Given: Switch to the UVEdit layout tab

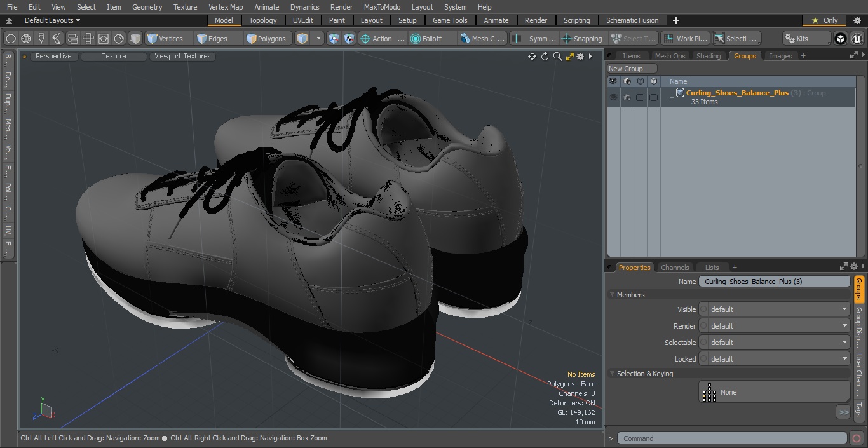Looking at the screenshot, I should (302, 20).
